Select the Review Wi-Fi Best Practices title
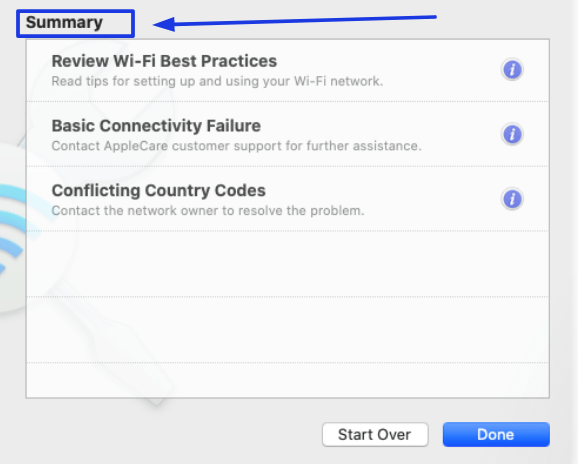 [164, 61]
